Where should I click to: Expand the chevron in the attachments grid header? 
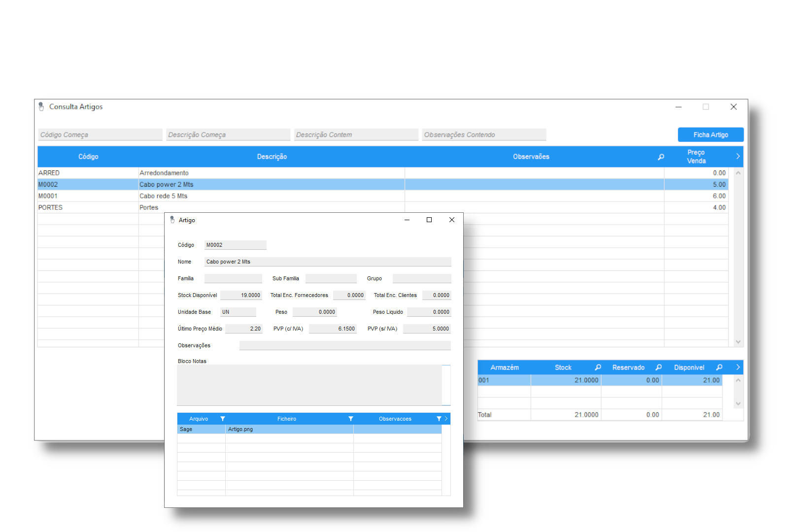coord(446,419)
